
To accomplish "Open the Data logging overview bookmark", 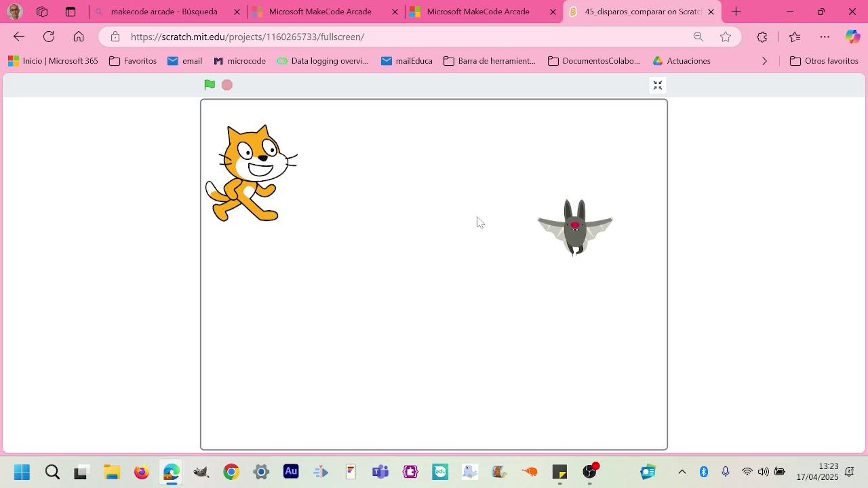I will [323, 61].
